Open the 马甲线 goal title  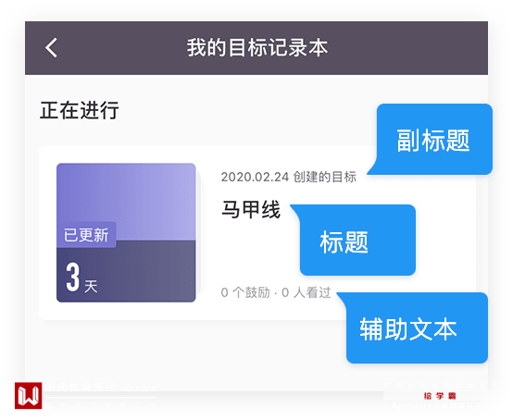coord(251,209)
